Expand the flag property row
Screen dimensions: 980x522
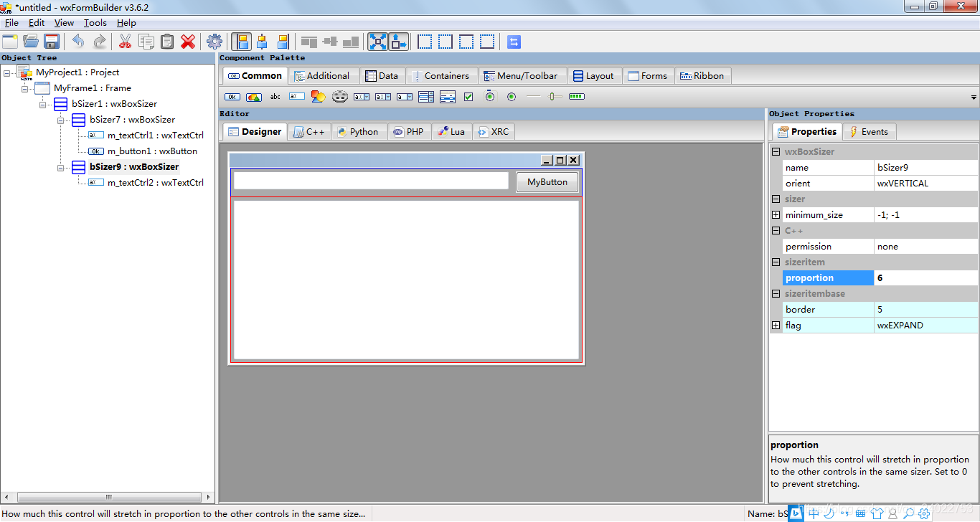(x=776, y=325)
